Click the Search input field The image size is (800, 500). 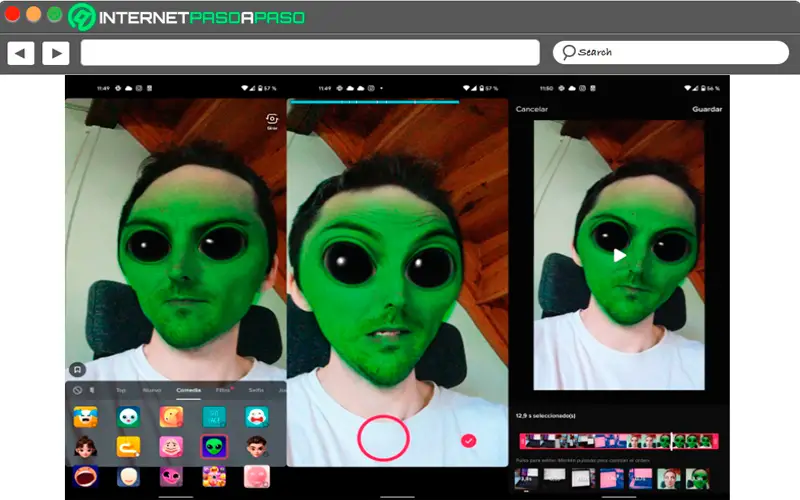pyautogui.click(x=671, y=52)
